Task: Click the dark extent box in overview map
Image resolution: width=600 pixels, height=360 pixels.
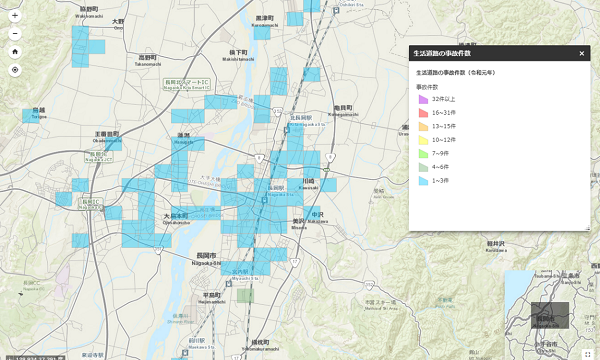Action: pos(550,315)
